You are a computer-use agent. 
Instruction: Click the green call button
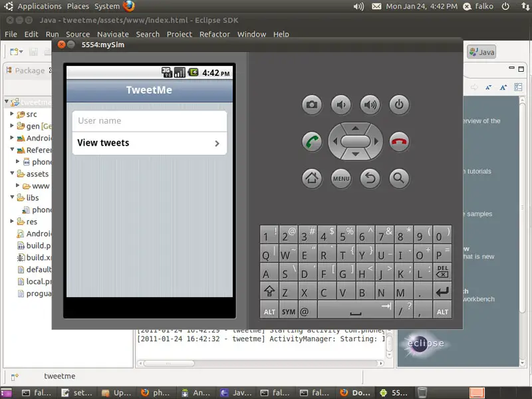[x=312, y=142]
